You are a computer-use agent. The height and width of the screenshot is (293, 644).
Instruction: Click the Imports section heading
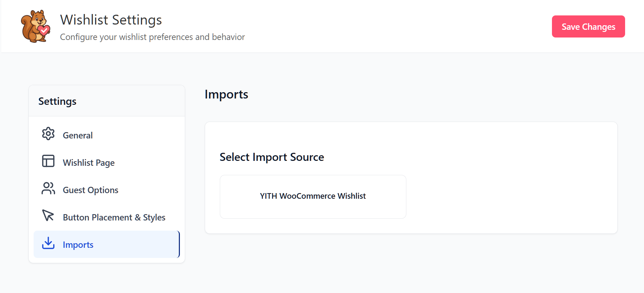226,94
